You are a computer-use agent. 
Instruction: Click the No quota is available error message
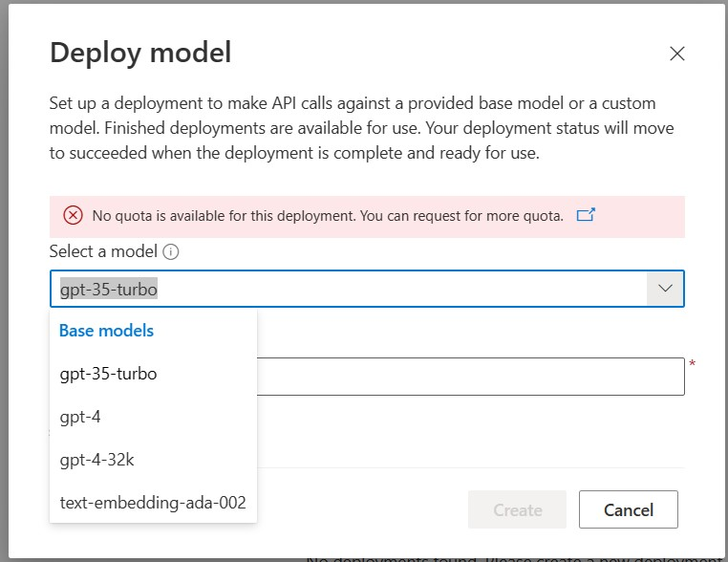coord(328,216)
